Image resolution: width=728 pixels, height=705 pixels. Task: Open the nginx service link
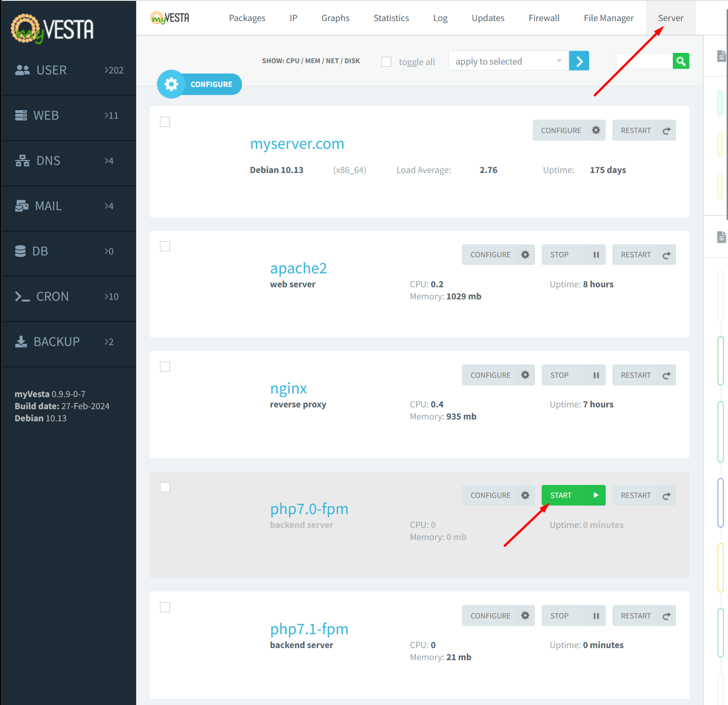(x=289, y=389)
